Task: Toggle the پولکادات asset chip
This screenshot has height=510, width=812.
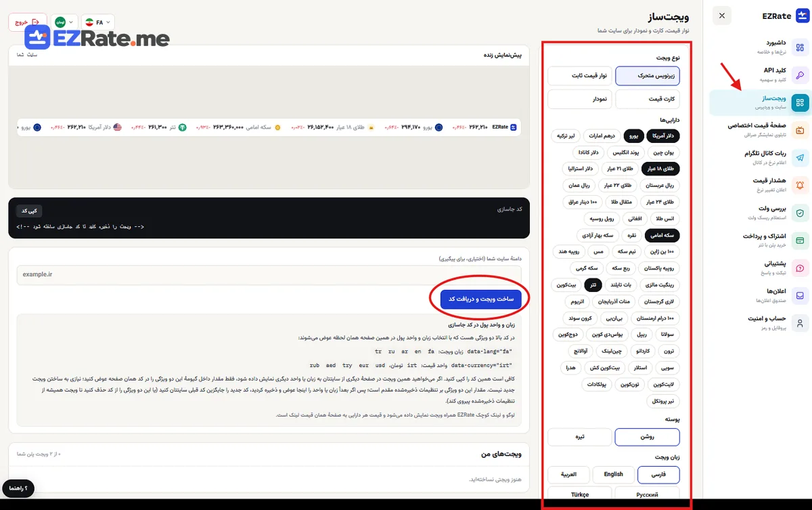Action: tap(597, 384)
